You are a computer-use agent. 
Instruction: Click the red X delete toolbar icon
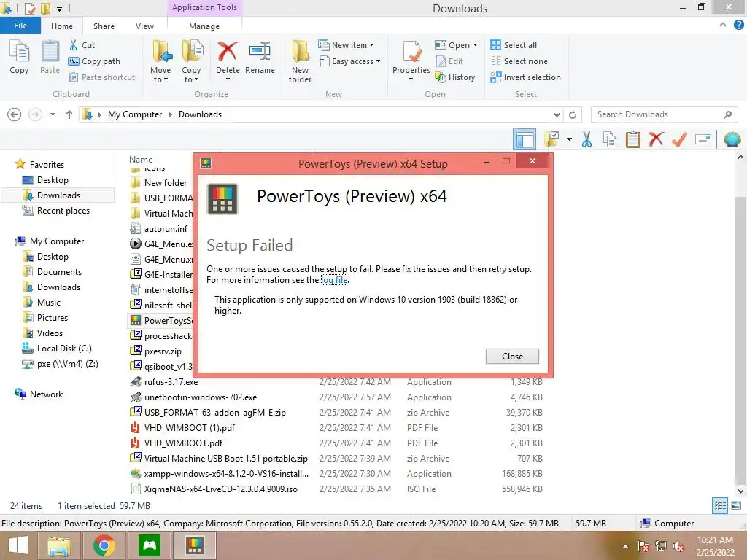pos(656,139)
